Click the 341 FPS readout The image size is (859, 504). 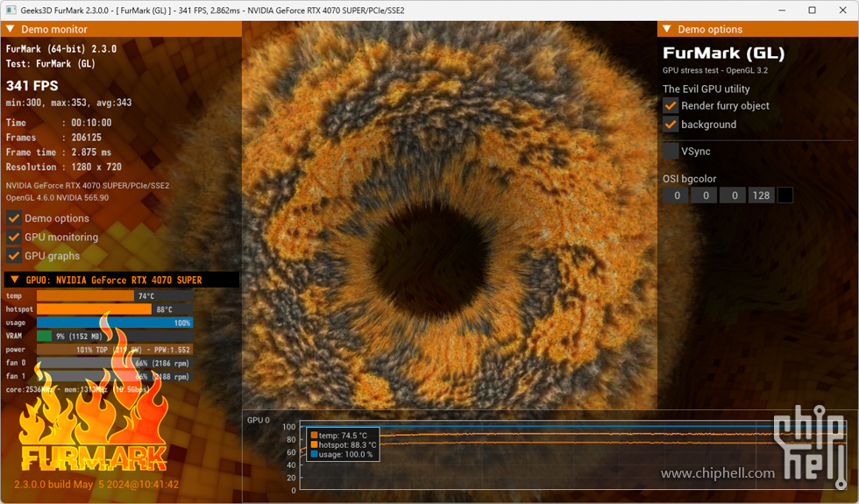click(x=32, y=86)
